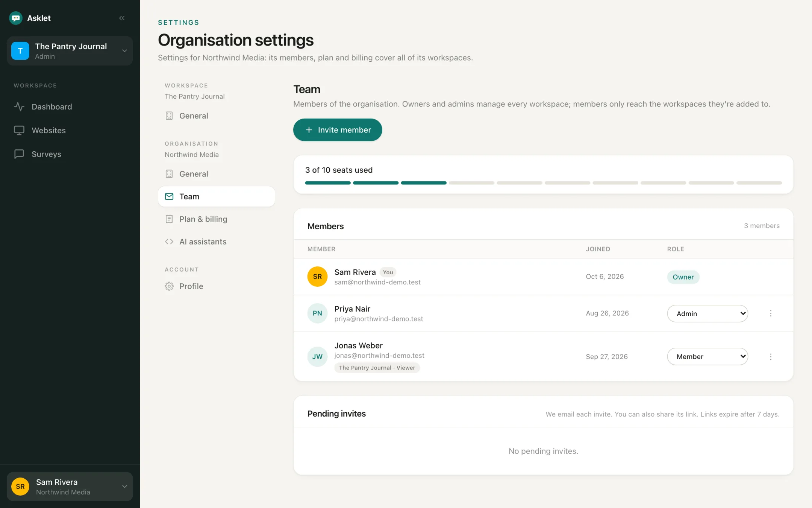Switch to Plan & billing settings
This screenshot has height=508, width=812.
pos(217,219)
